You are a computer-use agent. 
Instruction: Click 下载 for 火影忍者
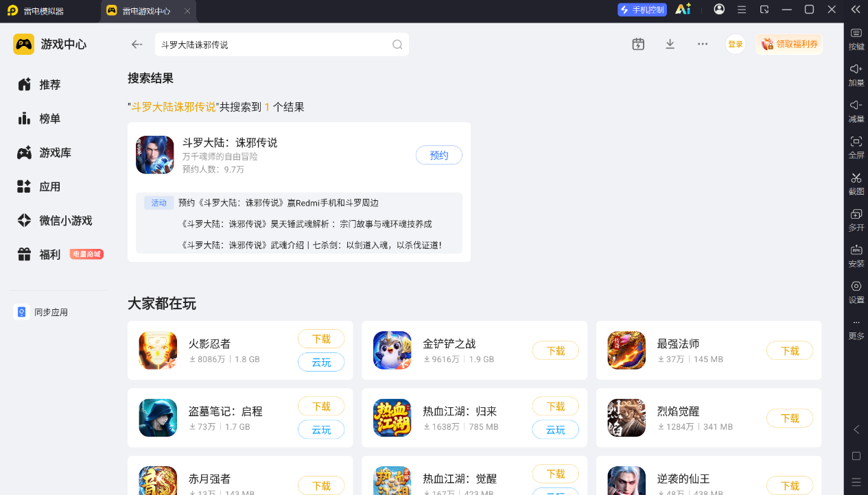pos(321,339)
